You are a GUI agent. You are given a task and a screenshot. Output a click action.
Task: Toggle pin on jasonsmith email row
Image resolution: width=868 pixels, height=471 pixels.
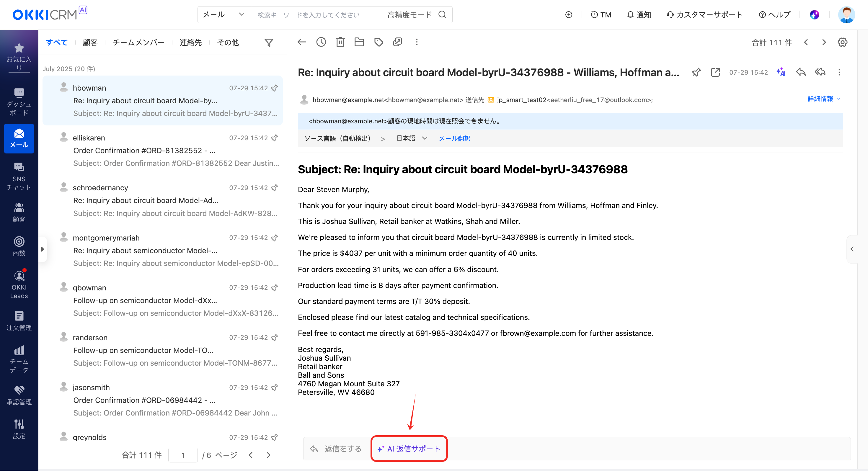[275, 388]
